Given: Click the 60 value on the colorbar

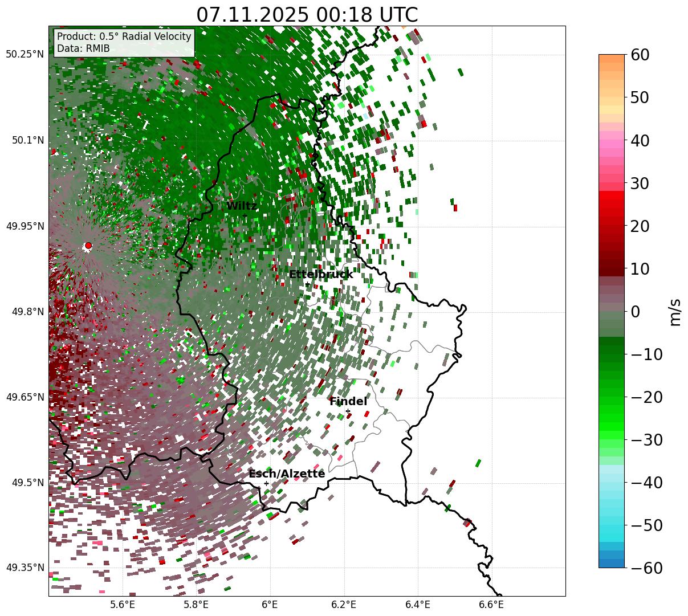Looking at the screenshot, I should pyautogui.click(x=640, y=55).
